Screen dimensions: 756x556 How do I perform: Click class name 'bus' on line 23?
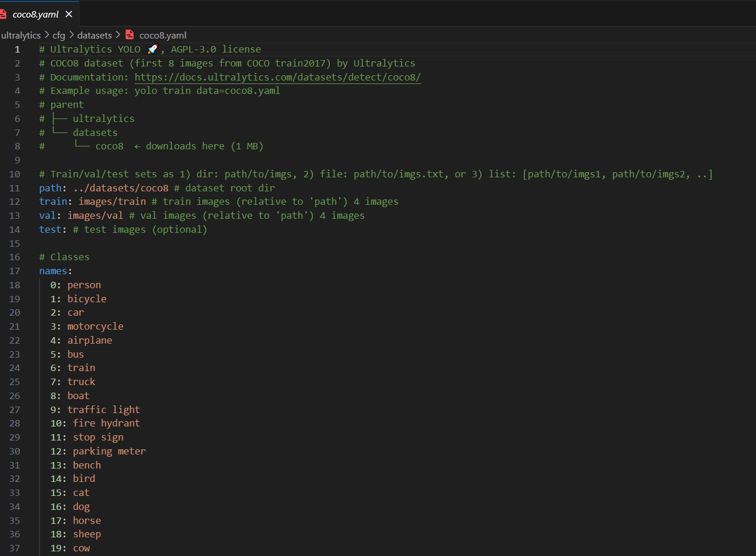coord(75,355)
